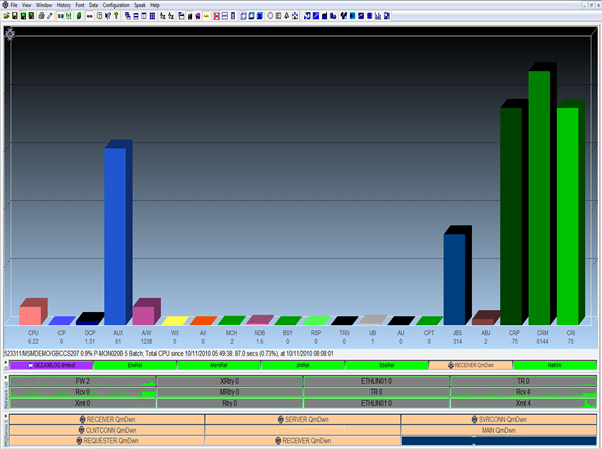The height and width of the screenshot is (449, 602).
Task: Click the tall blue AUX bar
Action: pyautogui.click(x=115, y=235)
